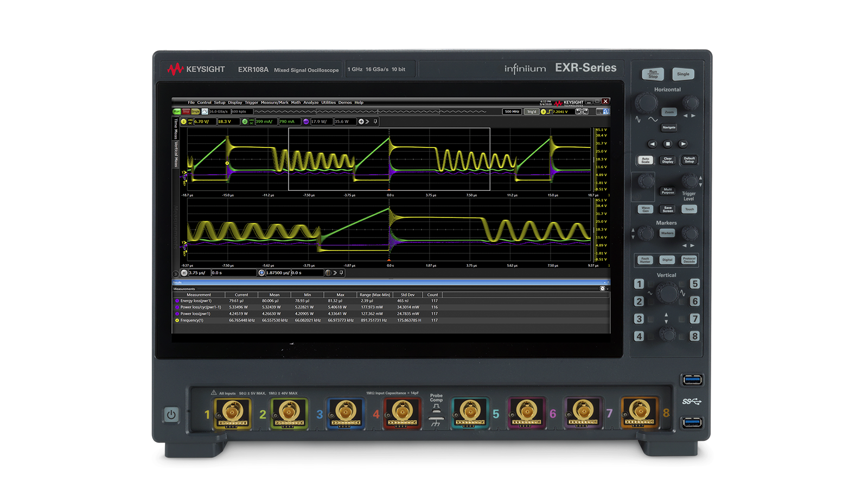Open the Measure/Mark menu
Image resolution: width=868 pixels, height=488 pixels.
coord(275,102)
